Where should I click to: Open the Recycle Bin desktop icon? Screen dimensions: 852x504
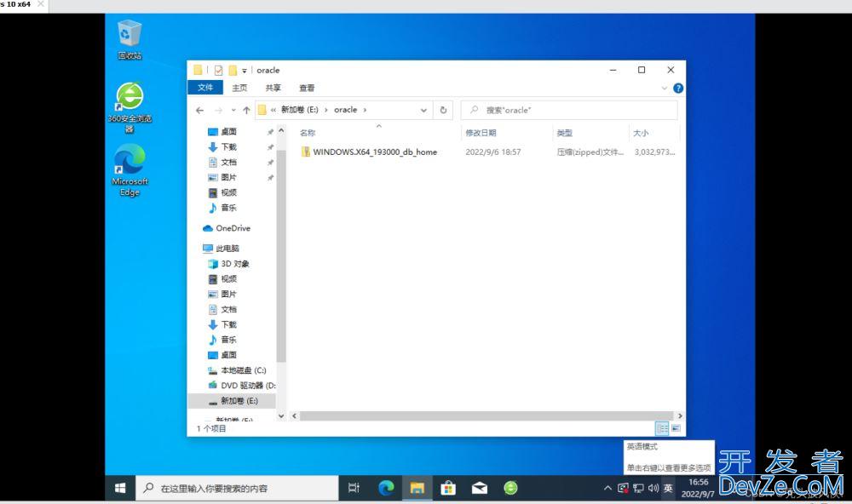pos(130,39)
